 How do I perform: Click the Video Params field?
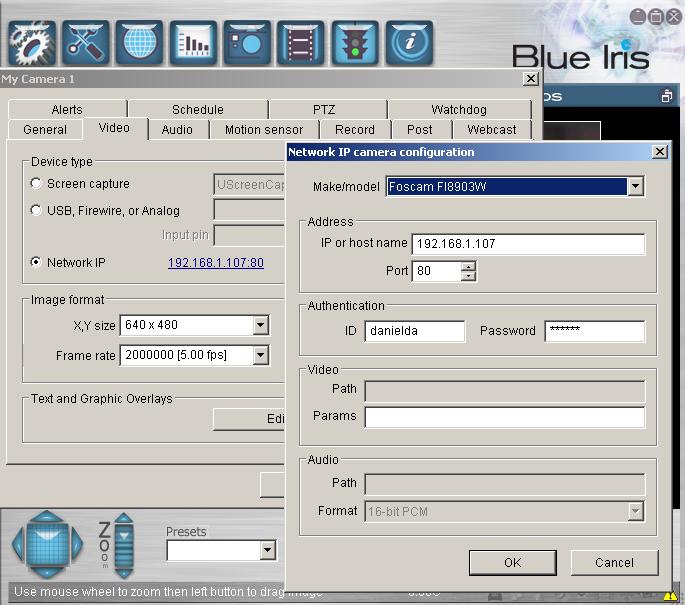(505, 417)
